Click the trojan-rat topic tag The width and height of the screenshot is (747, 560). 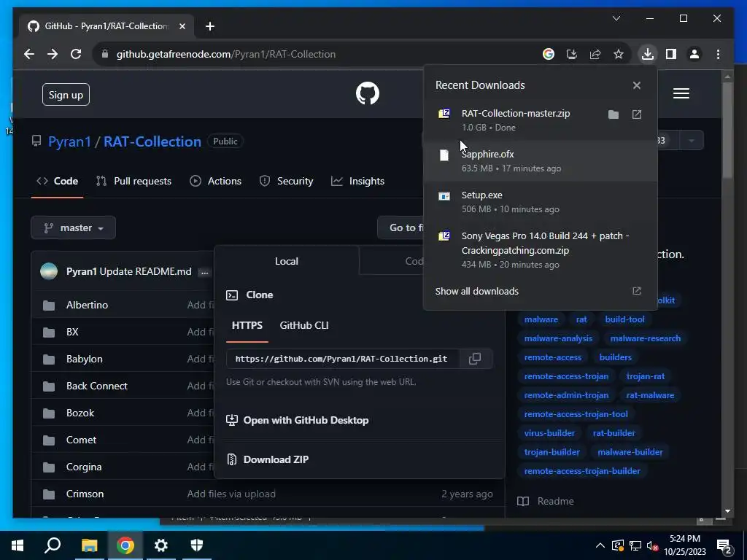[x=645, y=376]
